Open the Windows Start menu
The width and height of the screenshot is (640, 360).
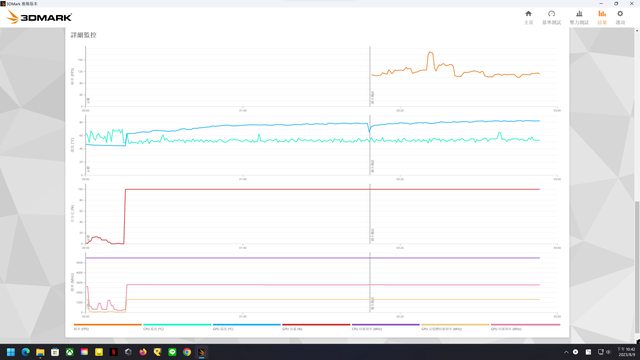coord(11,352)
